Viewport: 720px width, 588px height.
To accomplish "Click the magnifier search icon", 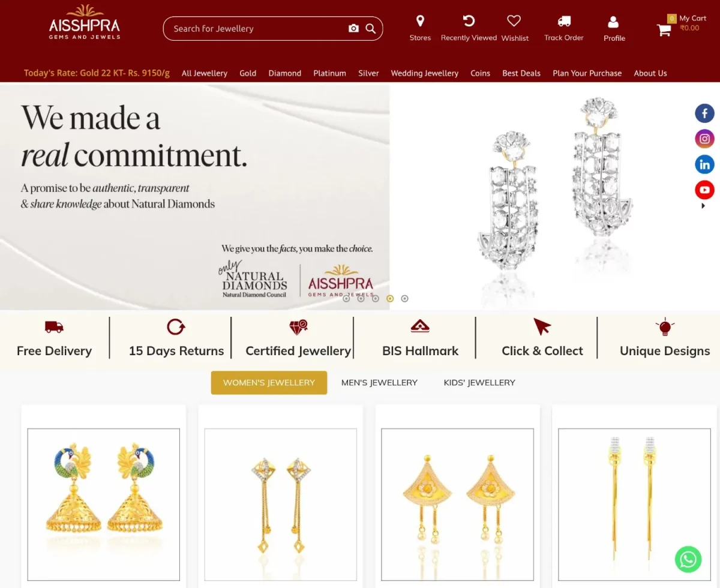I will click(x=371, y=28).
